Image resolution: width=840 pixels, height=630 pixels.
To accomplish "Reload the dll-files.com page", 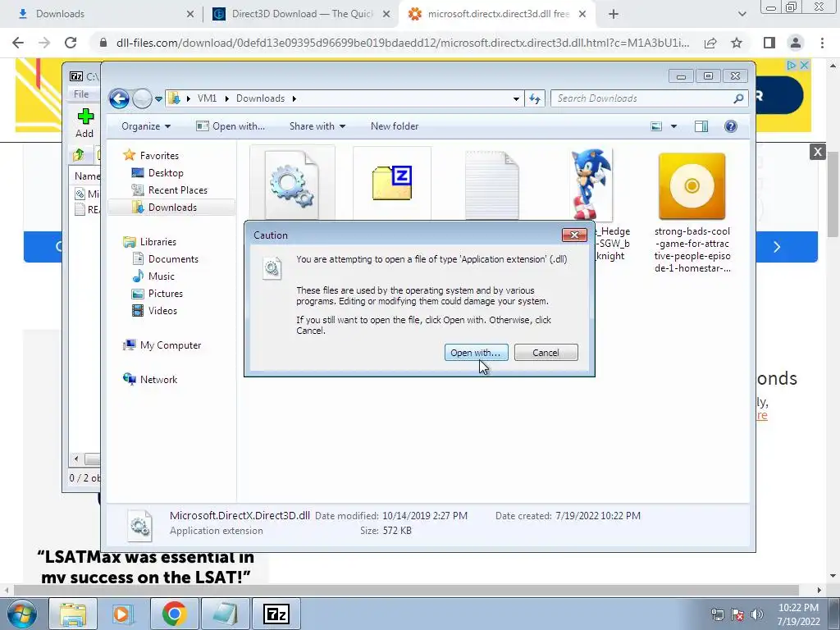I will point(71,43).
